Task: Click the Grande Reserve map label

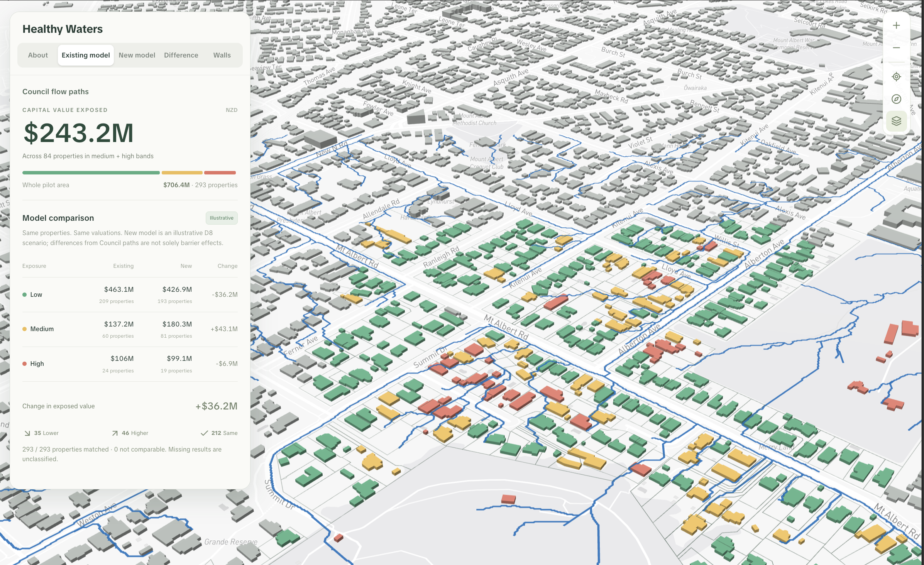Action: coord(231,542)
